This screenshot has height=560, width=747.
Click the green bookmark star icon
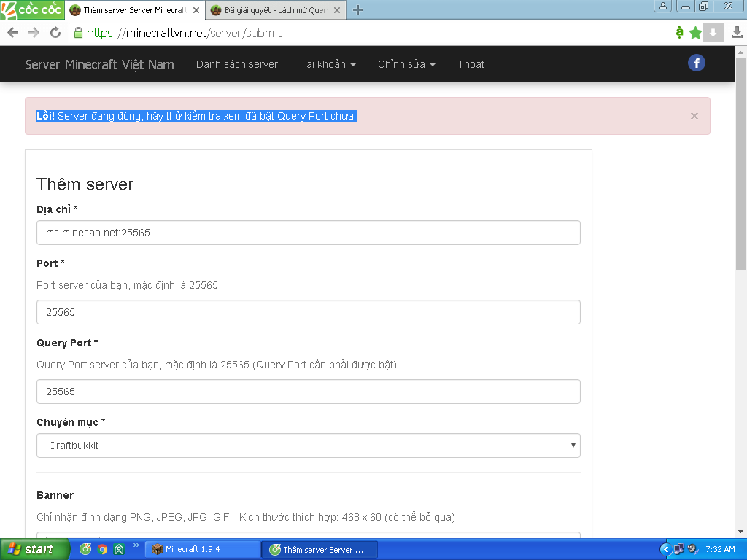click(695, 33)
